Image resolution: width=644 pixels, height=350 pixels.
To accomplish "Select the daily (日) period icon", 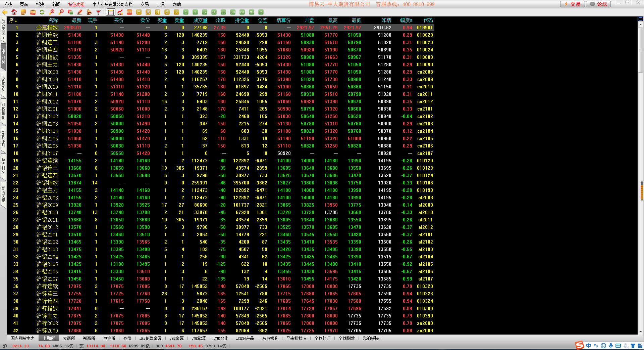I will [x=139, y=12].
